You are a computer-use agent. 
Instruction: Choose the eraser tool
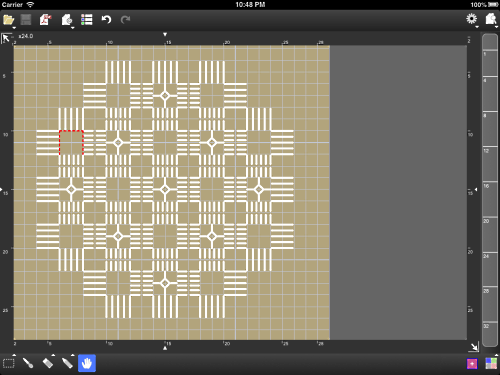(x=48, y=363)
